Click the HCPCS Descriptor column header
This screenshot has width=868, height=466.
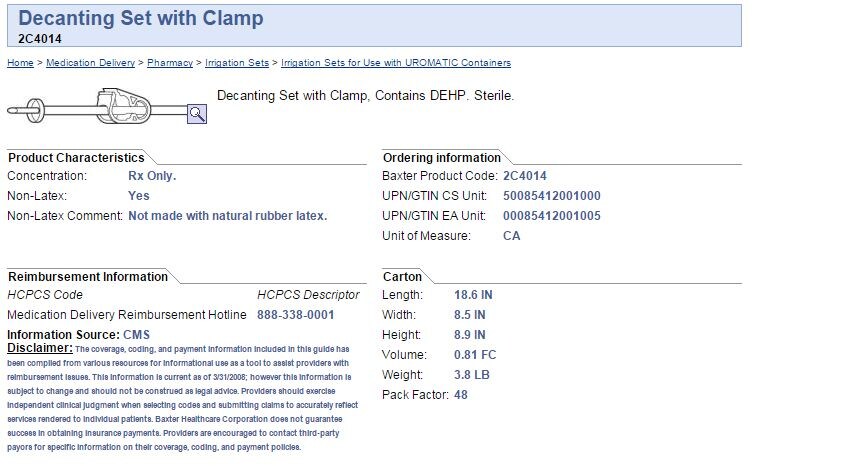(308, 295)
